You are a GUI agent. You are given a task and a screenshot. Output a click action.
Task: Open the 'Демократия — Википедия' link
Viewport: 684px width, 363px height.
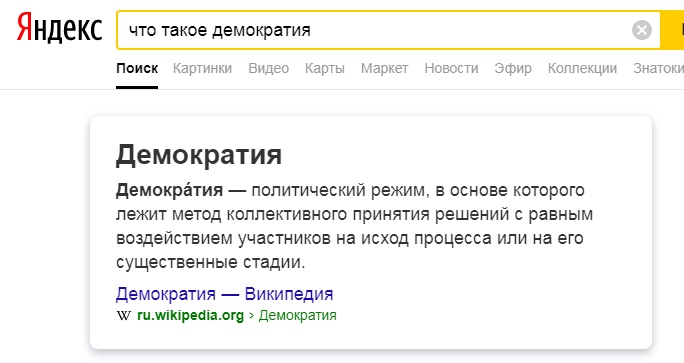tap(224, 294)
